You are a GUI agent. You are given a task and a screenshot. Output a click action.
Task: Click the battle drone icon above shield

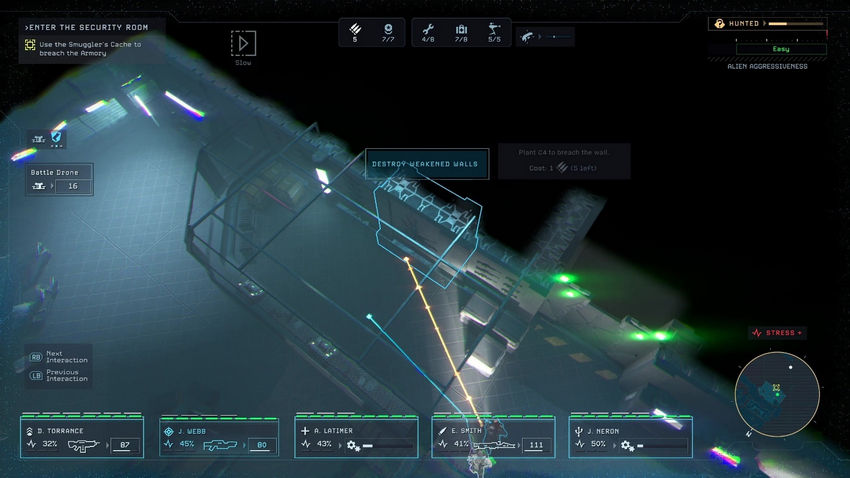(x=38, y=139)
